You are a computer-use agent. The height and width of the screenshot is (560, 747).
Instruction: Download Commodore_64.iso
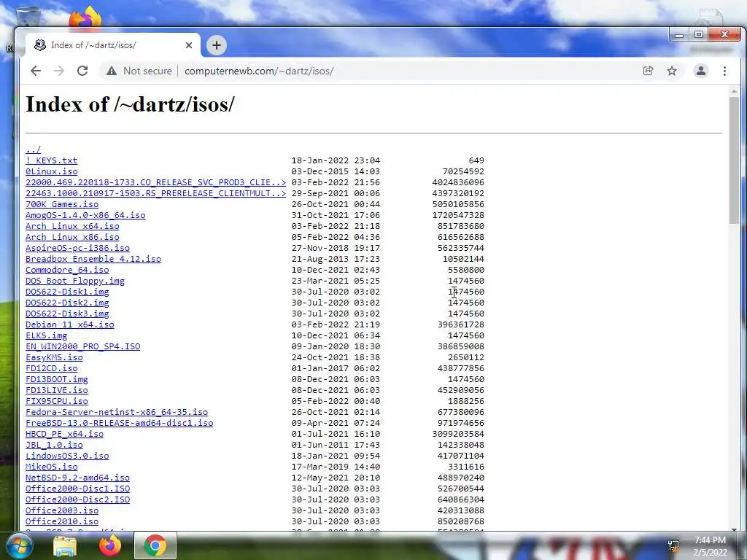[x=67, y=270]
